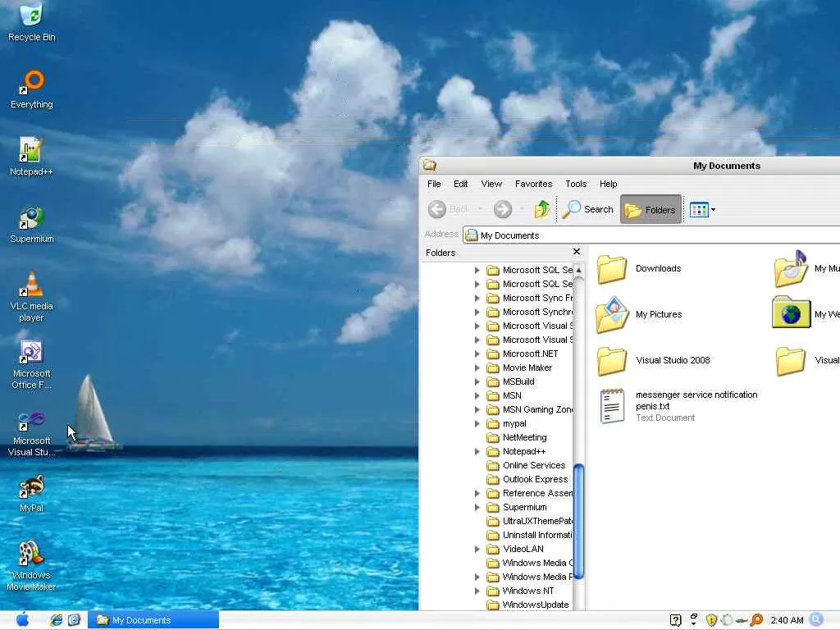Click the search magnifier at taskbar end
The width and height of the screenshot is (840, 630).
(817, 620)
